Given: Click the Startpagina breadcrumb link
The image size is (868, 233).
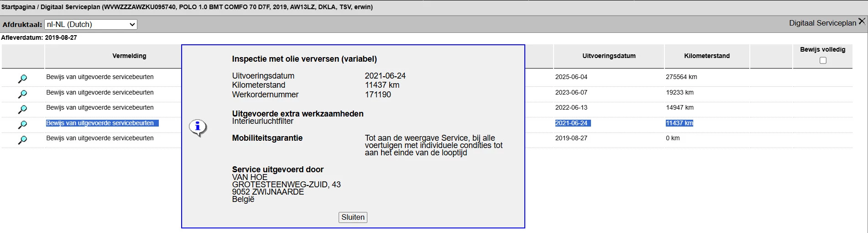Looking at the screenshot, I should pyautogui.click(x=18, y=7).
